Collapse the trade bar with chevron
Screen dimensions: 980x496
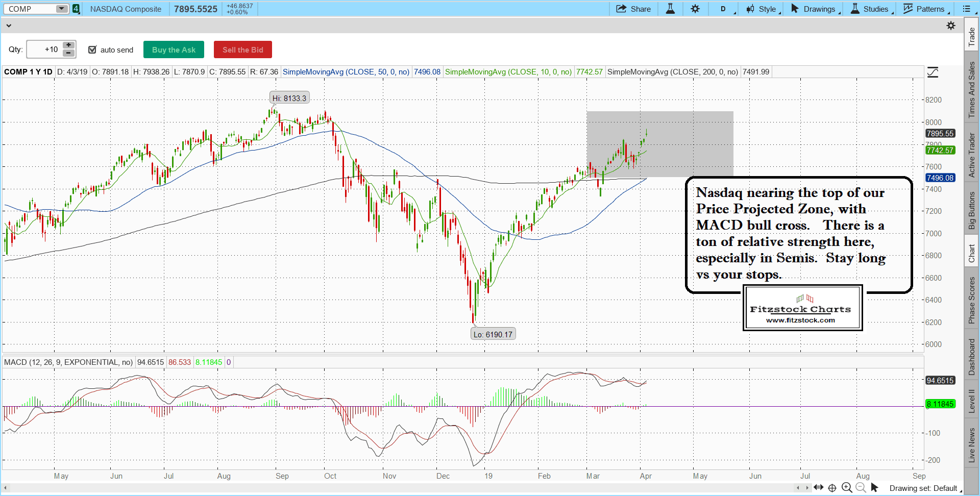[x=9, y=26]
